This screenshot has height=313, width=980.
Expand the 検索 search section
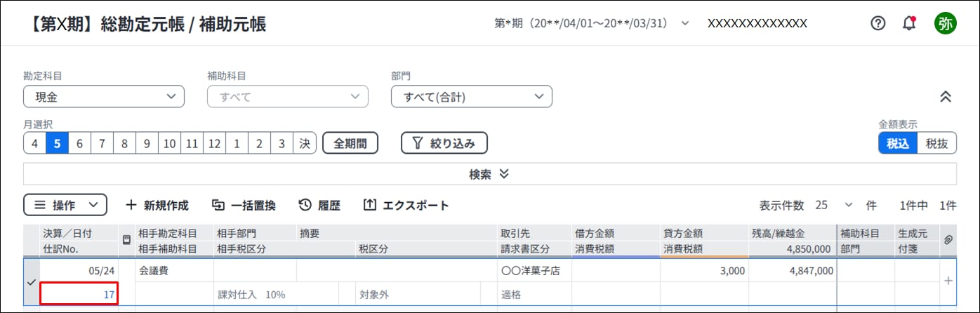pyautogui.click(x=489, y=174)
